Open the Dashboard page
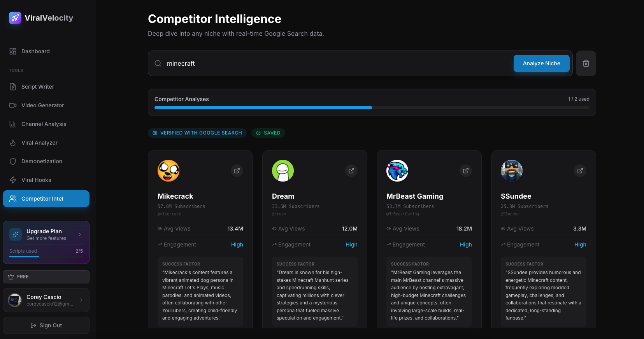Screen dimensions: 644x339 (x=46, y=51)
